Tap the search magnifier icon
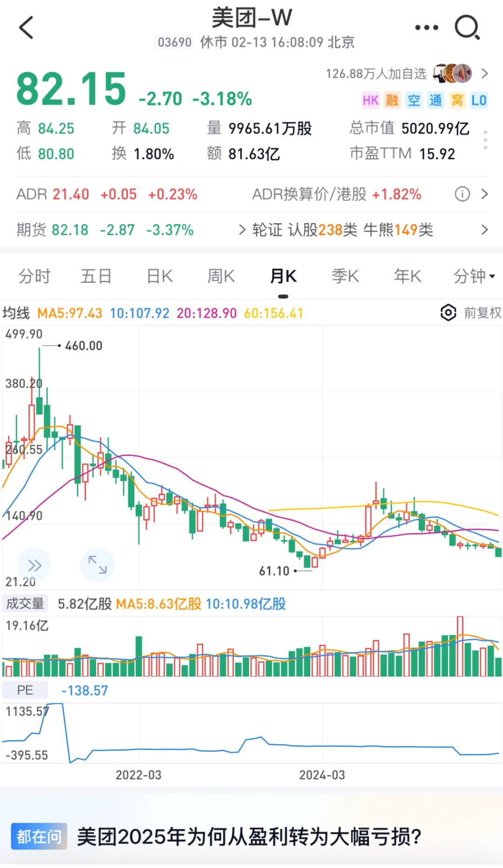This screenshot has height=868, width=503. tap(467, 28)
